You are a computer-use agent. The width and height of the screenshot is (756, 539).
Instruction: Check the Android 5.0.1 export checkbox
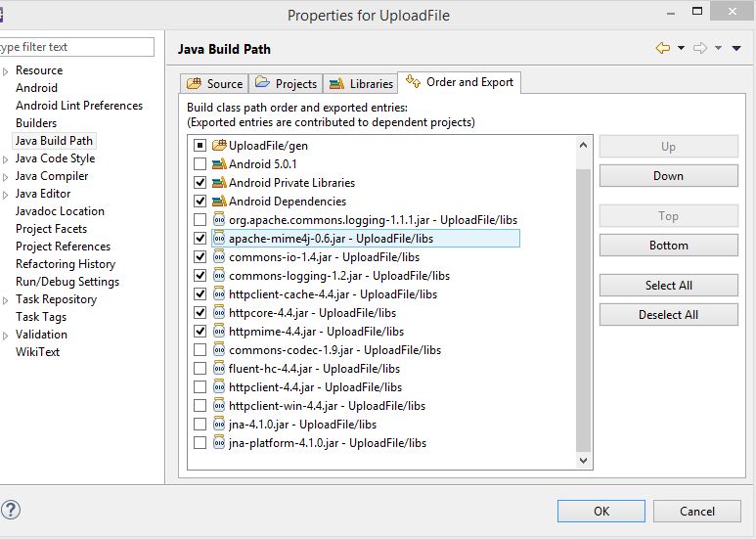coord(200,164)
